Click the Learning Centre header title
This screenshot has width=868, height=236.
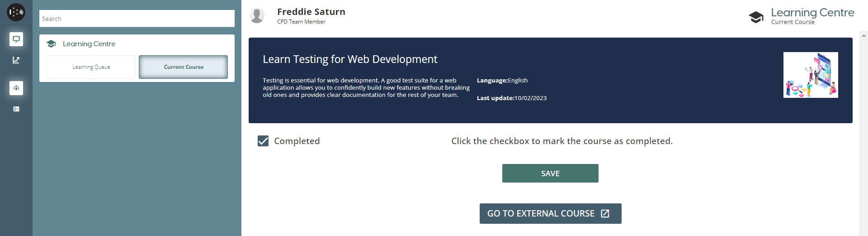tap(812, 12)
